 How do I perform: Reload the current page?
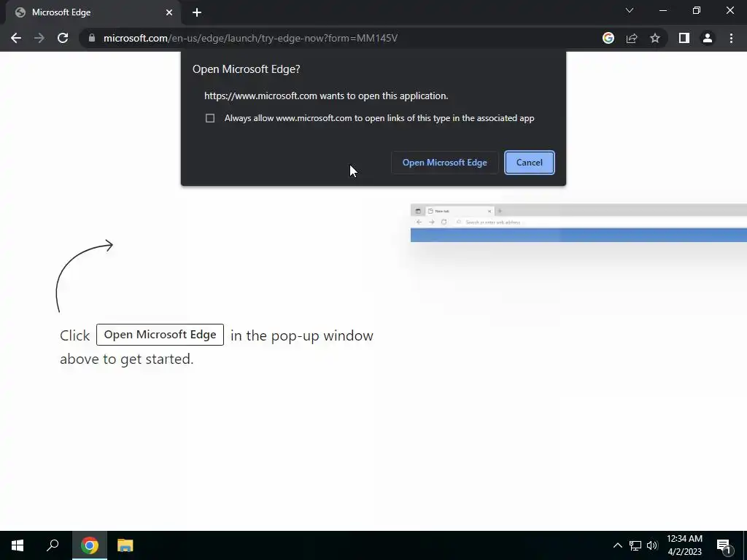[x=63, y=38]
